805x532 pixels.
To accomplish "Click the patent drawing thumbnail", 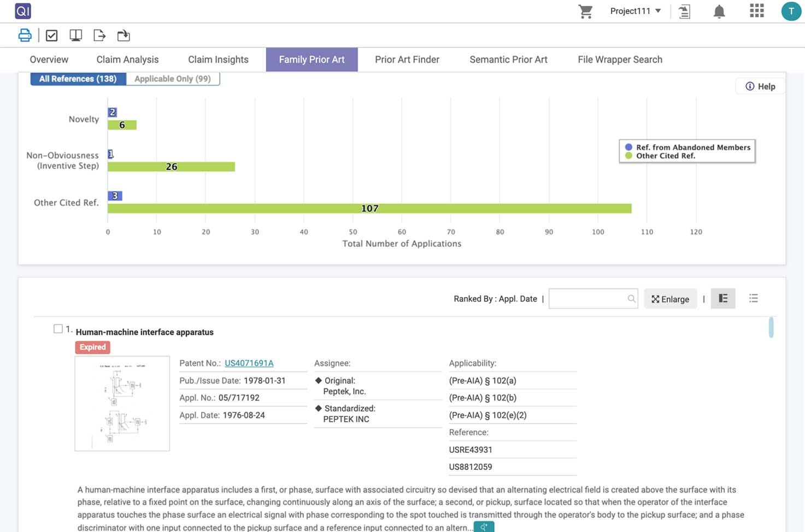I will [122, 404].
